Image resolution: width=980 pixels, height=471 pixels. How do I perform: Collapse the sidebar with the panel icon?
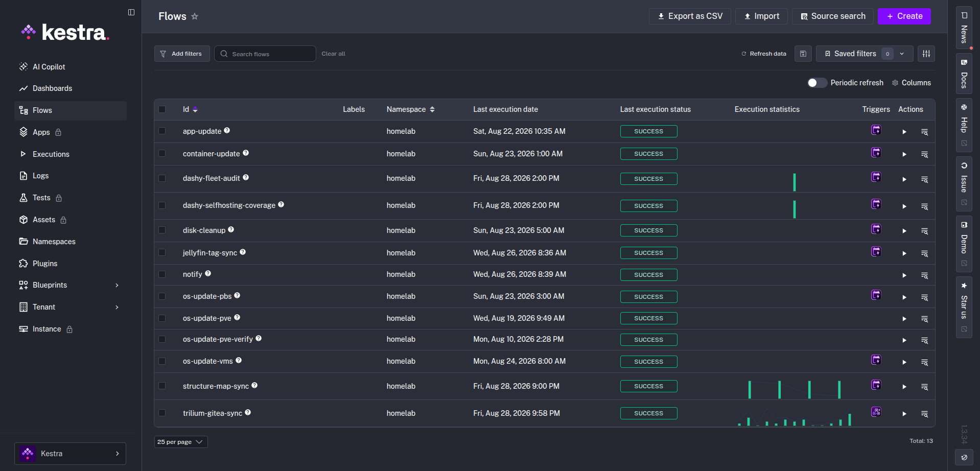pos(131,12)
